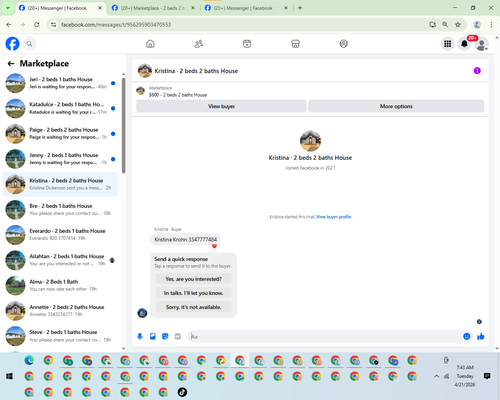Open the Friends icon in top navigation
This screenshot has height=400, width=500.
coord(199,44)
